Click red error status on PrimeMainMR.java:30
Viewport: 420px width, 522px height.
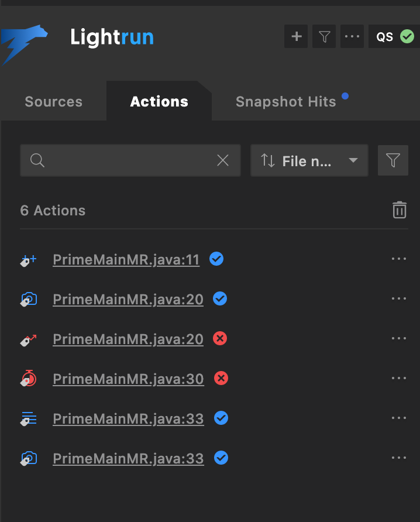[x=221, y=378]
